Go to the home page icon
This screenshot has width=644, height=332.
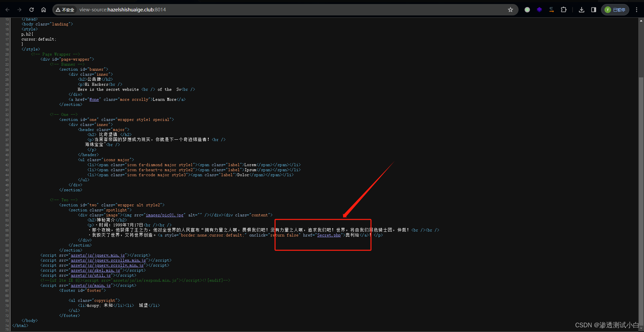pos(44,10)
